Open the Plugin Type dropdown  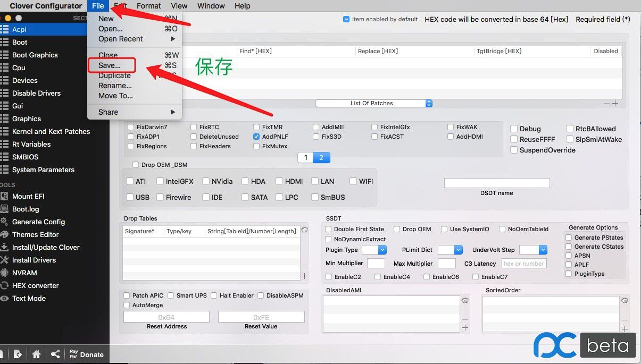coord(374,250)
